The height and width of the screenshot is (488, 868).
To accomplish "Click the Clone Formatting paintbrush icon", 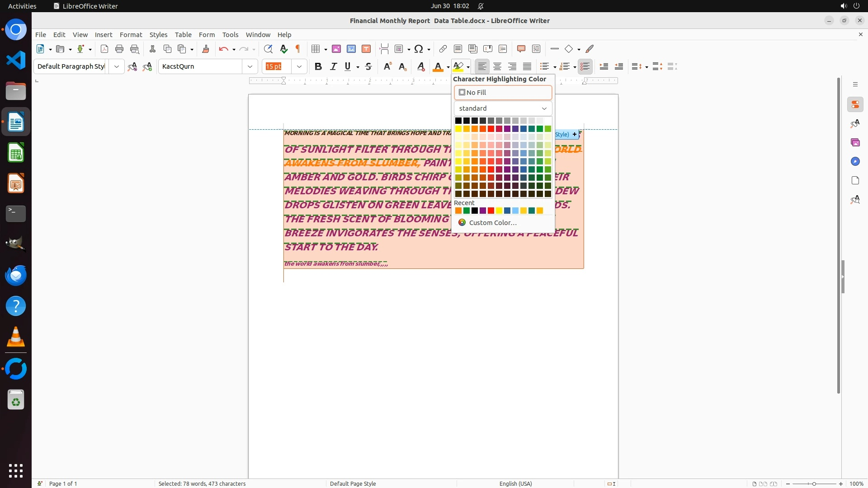I will point(206,49).
